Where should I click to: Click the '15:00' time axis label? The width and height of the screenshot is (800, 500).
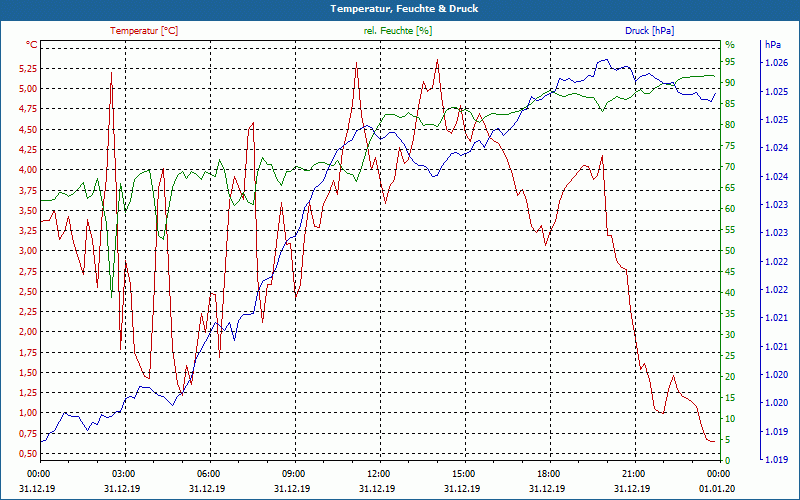click(464, 473)
